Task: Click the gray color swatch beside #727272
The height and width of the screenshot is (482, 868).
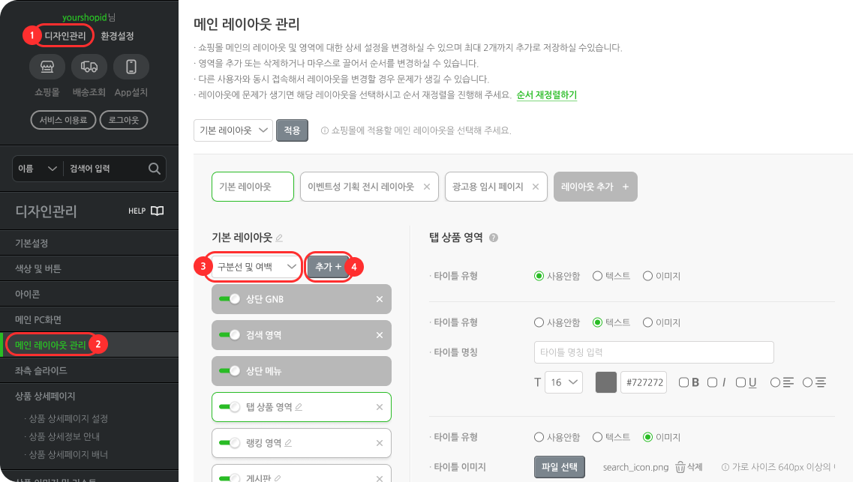Action: (606, 382)
